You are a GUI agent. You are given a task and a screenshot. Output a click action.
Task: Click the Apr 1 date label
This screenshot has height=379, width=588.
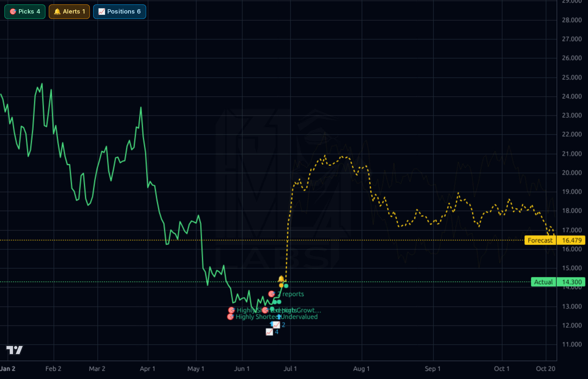[x=148, y=369]
